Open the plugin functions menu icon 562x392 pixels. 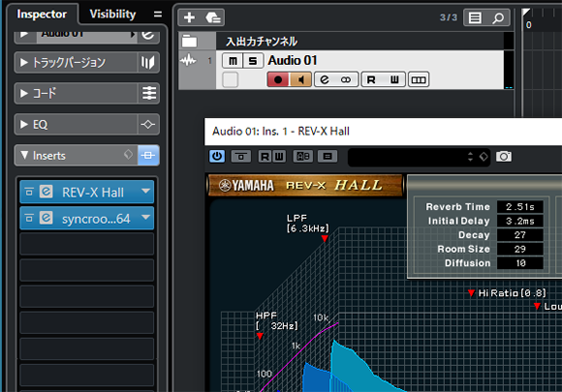328,157
